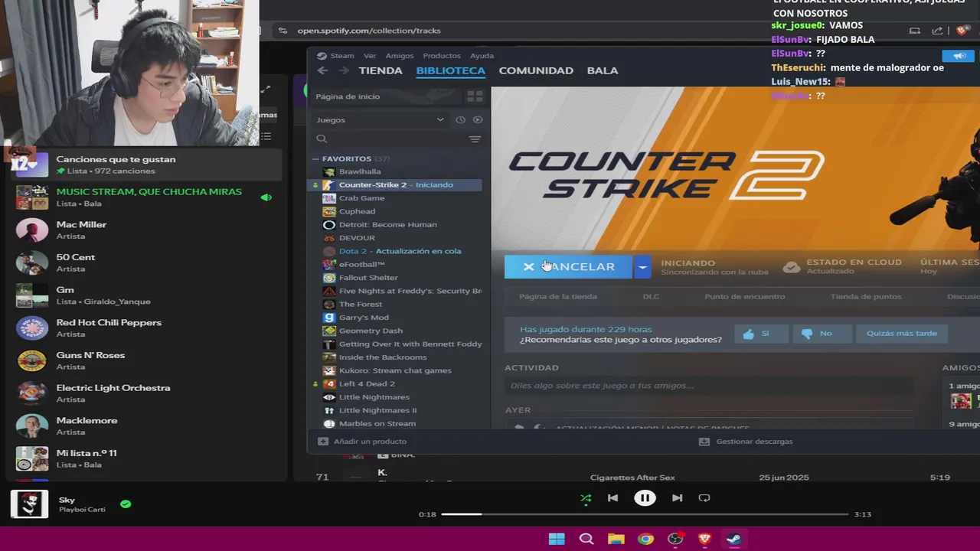Switch to the TIENDA tab

tap(381, 70)
